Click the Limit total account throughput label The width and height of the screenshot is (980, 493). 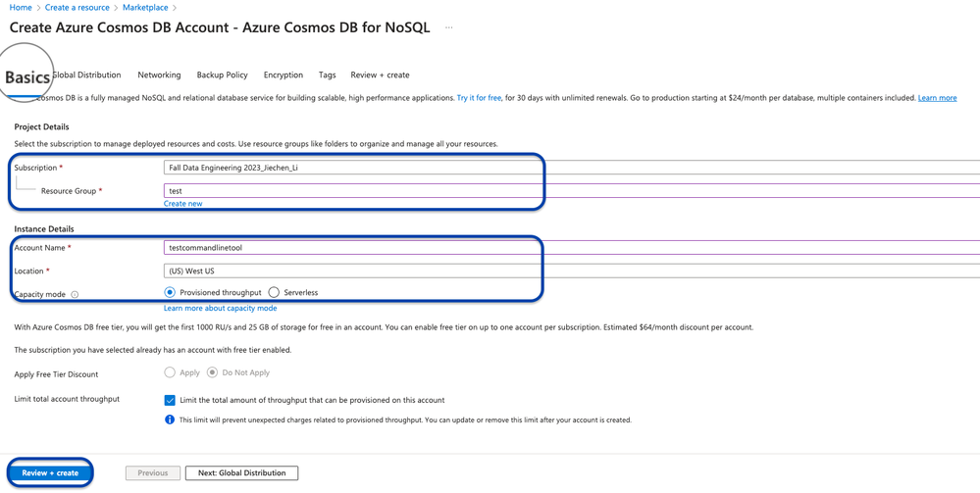point(67,399)
